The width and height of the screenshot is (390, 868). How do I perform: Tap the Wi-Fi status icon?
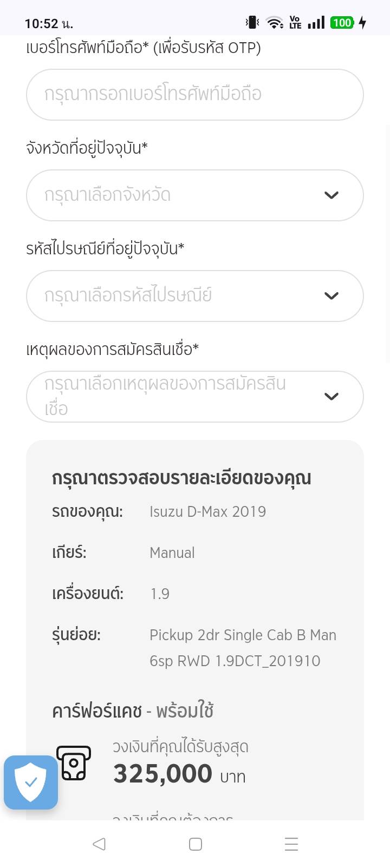pyautogui.click(x=275, y=23)
